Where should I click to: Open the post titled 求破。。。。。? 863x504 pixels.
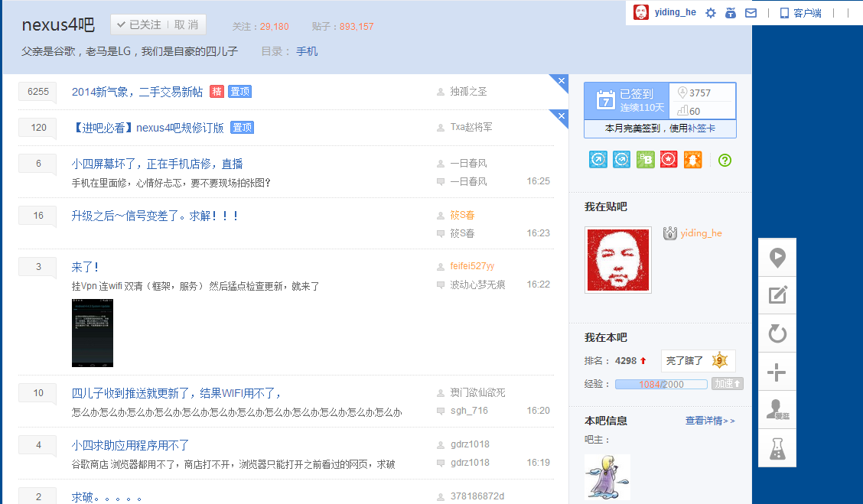(x=107, y=497)
